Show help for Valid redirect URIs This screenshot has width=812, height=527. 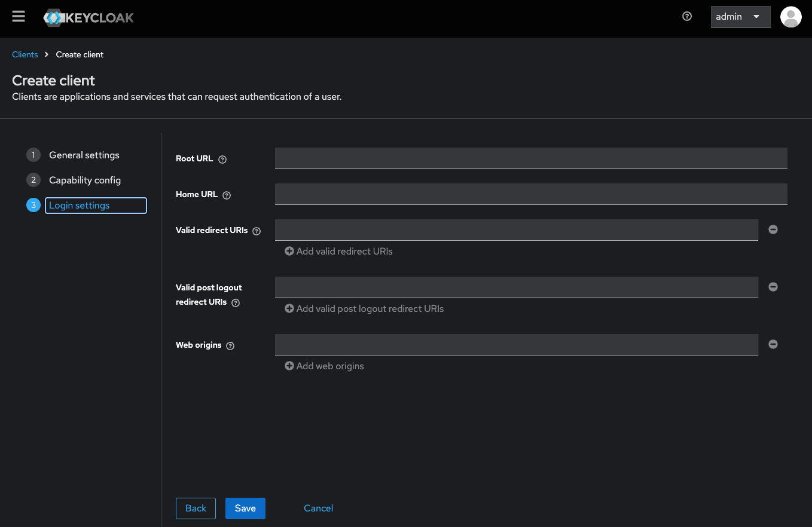coord(257,231)
